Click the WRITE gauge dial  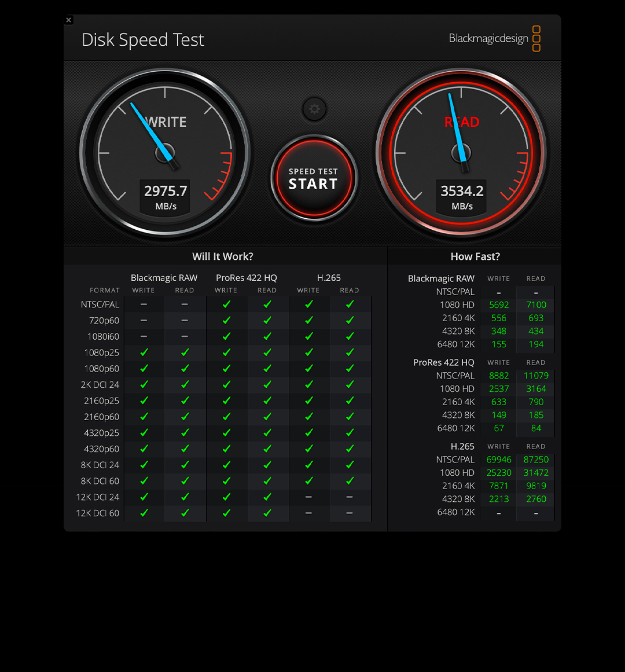pos(165,153)
